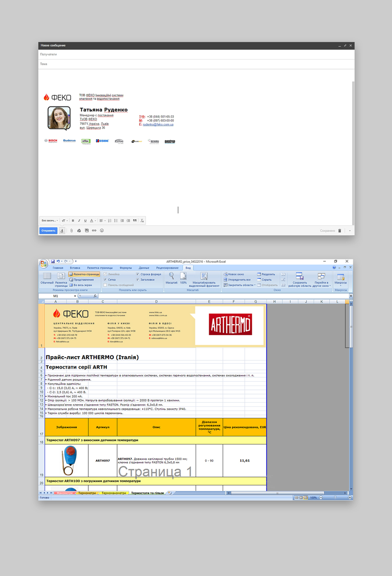Image resolution: width=392 pixels, height=576 pixels.
Task: Click Масштабировать выделенный фрагмент in ribbon
Action: (x=204, y=279)
